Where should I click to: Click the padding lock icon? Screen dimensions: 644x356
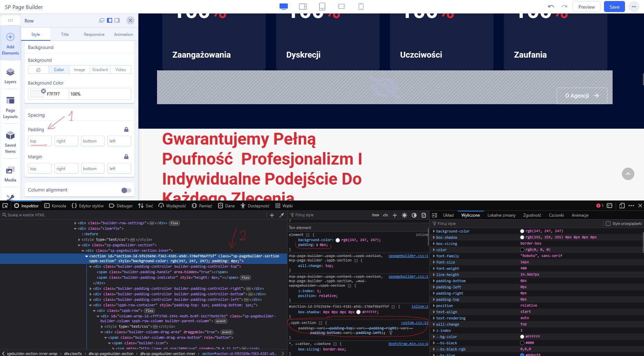coord(126,129)
